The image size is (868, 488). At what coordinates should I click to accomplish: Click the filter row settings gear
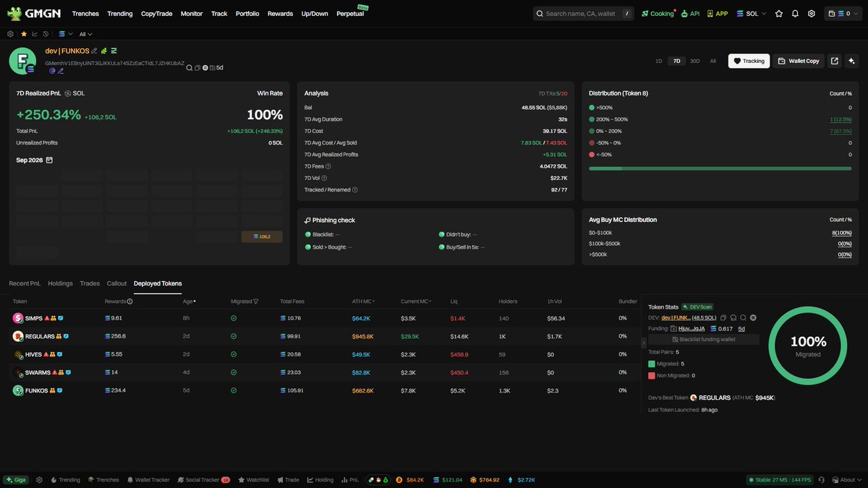(x=10, y=34)
